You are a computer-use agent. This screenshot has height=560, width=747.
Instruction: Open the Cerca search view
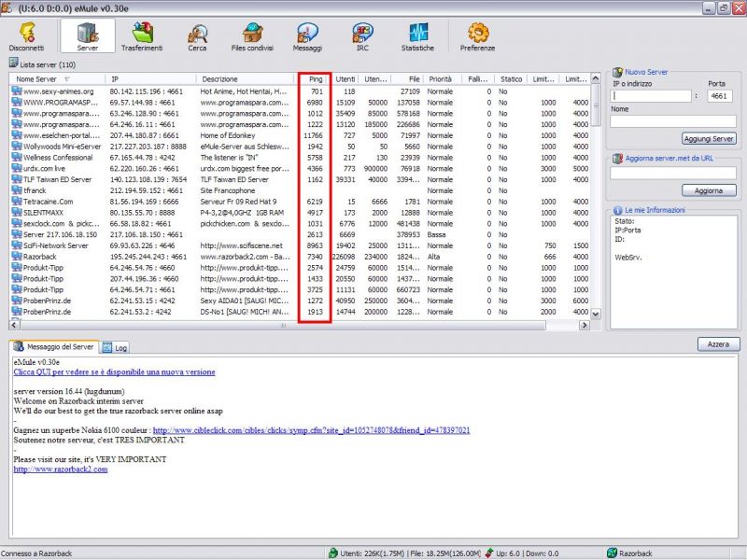197,36
